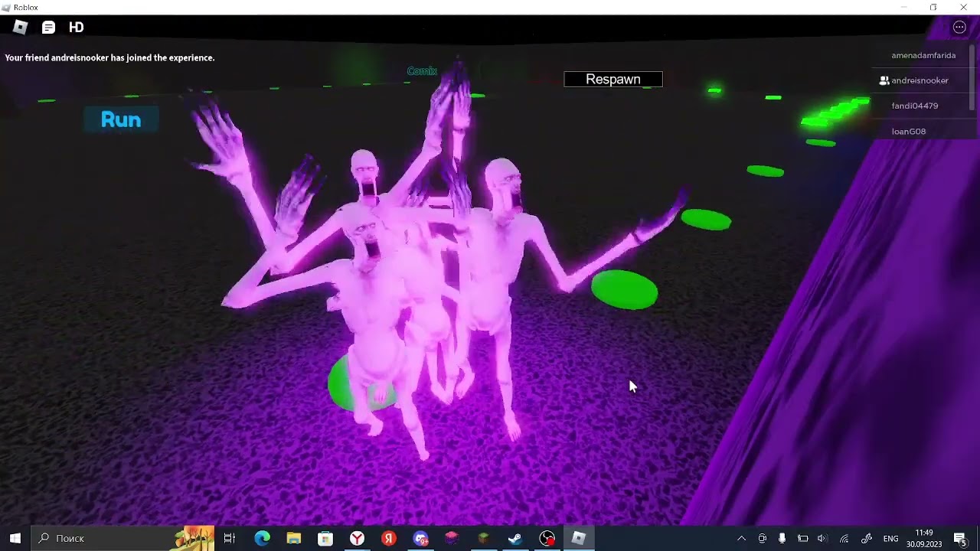Open File Explorer from taskbar
The image size is (980, 551).
(x=294, y=538)
